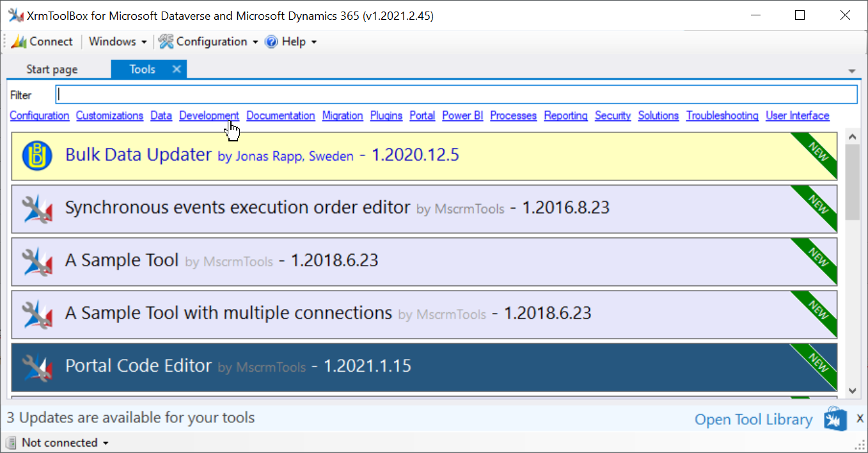
Task: Click the XrmToolBox title bar app icon
Action: point(15,15)
